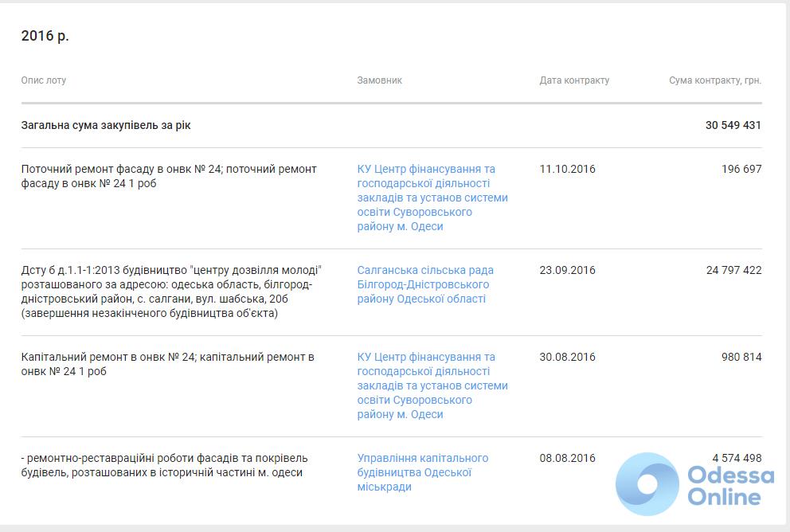The width and height of the screenshot is (790, 532).
Task: Click the ремонтно-реставраційні роботи фасадів lot description
Action: coord(163,465)
